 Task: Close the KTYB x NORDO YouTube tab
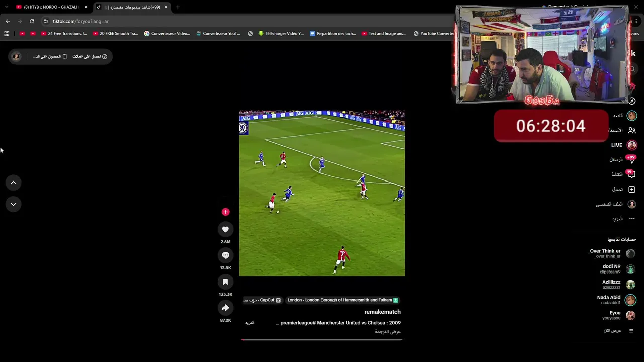point(86,7)
